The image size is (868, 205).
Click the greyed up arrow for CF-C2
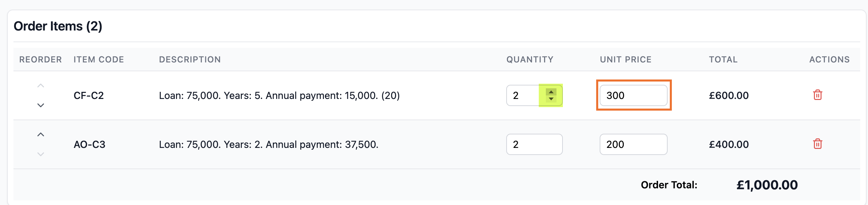coord(41,86)
